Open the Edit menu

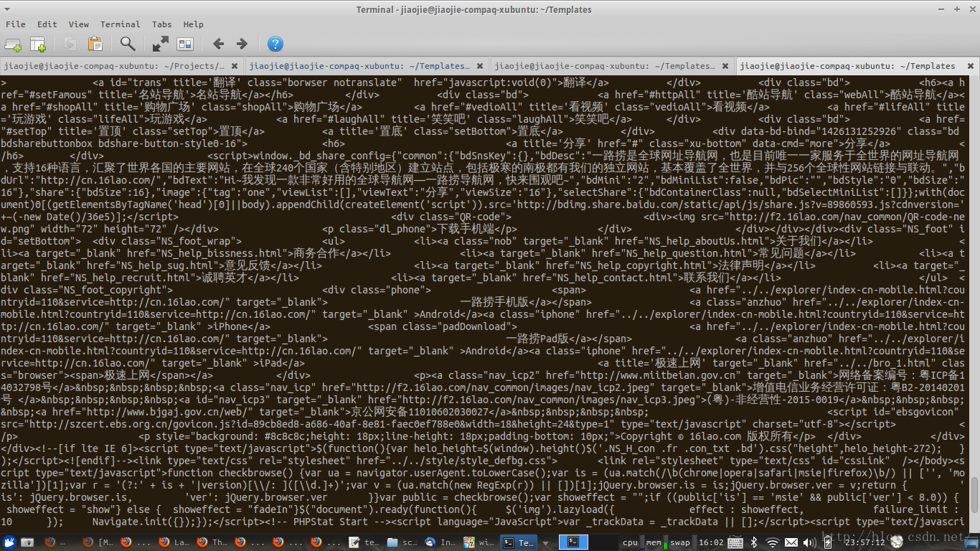(x=47, y=24)
